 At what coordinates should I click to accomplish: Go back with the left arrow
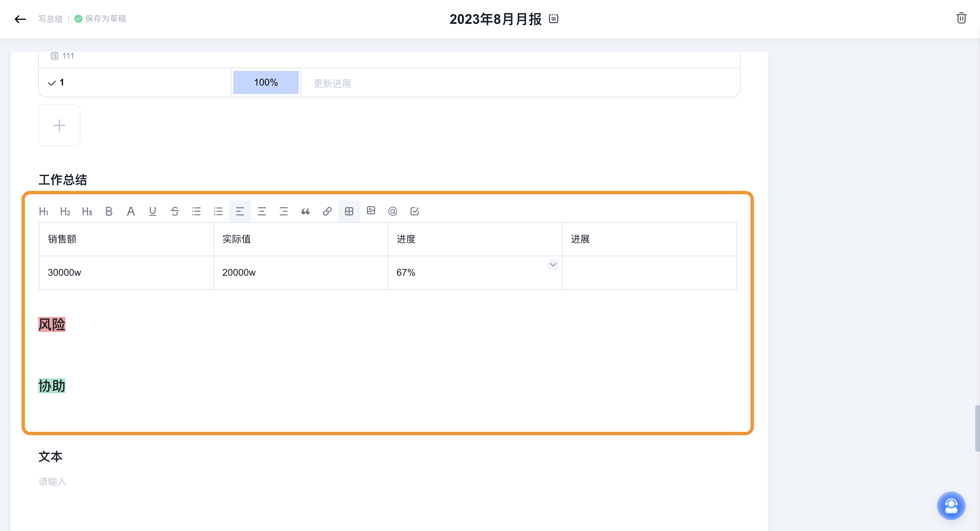coord(20,19)
